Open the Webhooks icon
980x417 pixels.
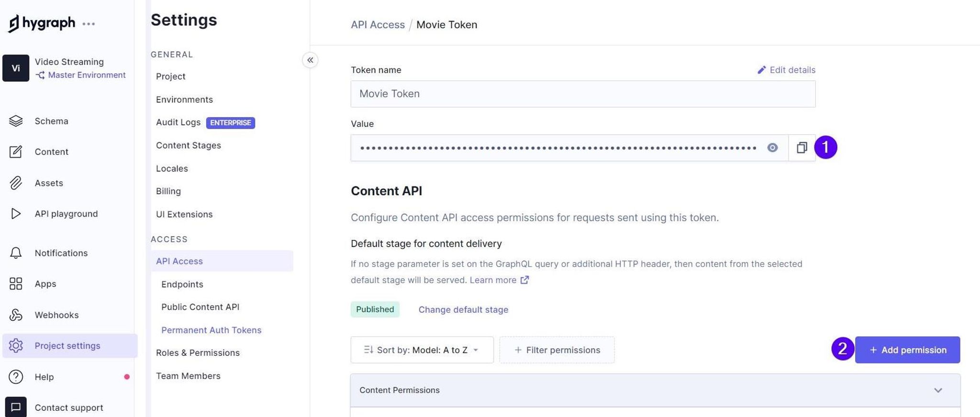click(x=16, y=315)
